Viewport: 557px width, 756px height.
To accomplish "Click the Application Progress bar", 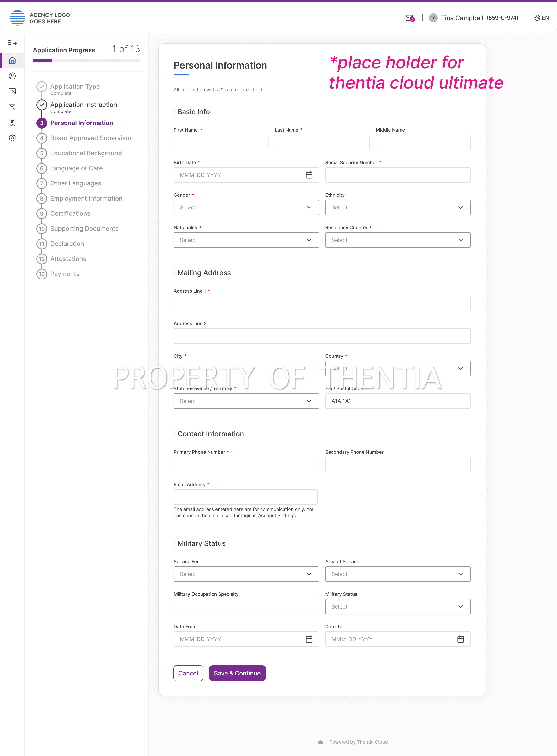I will [x=87, y=61].
